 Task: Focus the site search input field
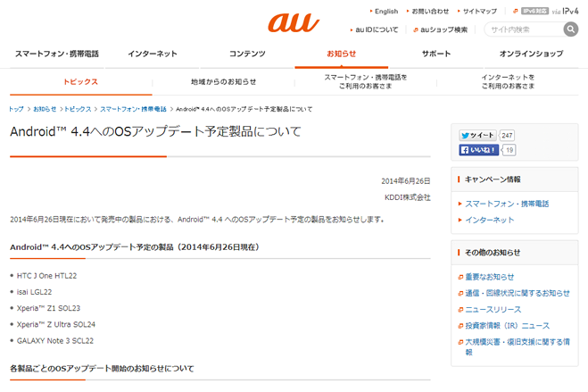(x=524, y=29)
